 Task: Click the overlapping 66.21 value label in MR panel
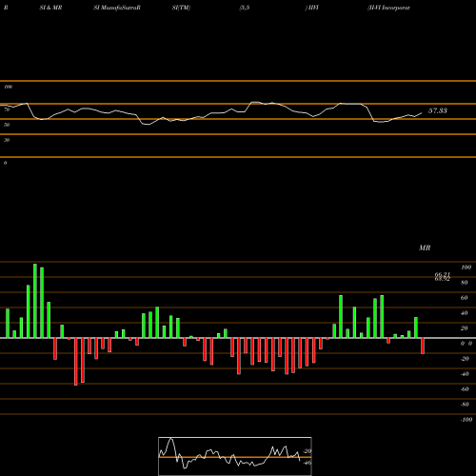point(443,274)
